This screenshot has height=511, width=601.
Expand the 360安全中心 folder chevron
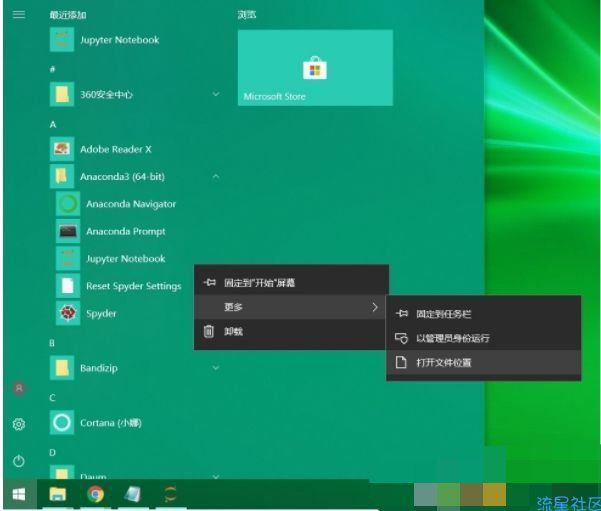tap(216, 94)
